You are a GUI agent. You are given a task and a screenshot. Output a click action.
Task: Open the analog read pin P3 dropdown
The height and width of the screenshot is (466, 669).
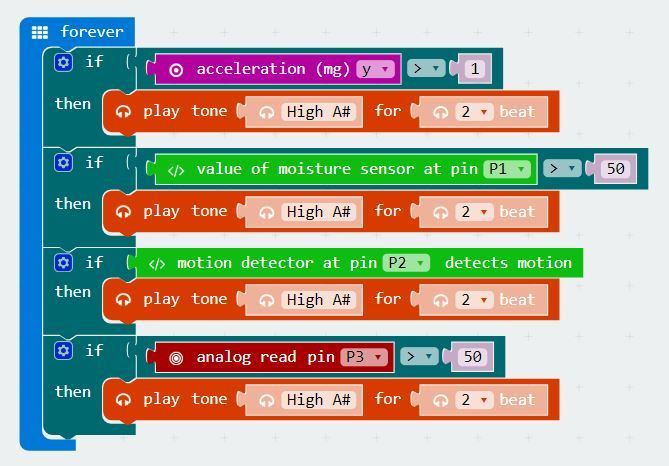(x=364, y=357)
